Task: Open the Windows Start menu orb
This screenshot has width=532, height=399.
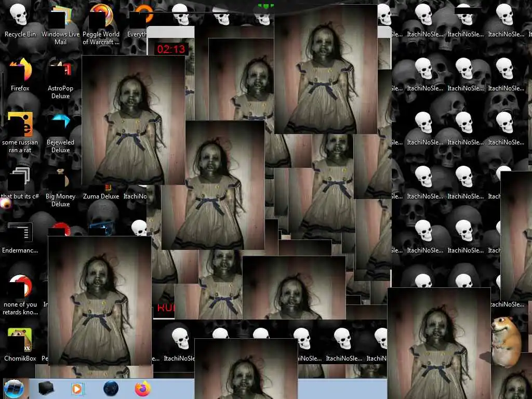Action: point(14,389)
